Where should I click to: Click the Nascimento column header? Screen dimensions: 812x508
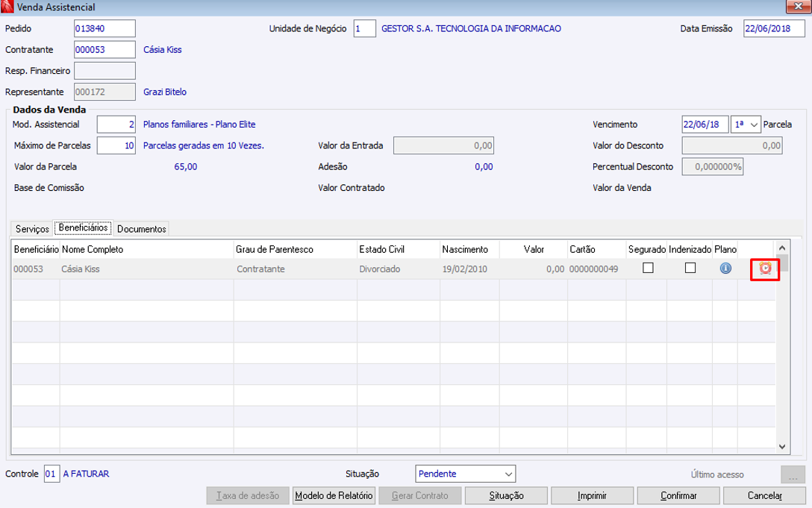click(x=469, y=250)
